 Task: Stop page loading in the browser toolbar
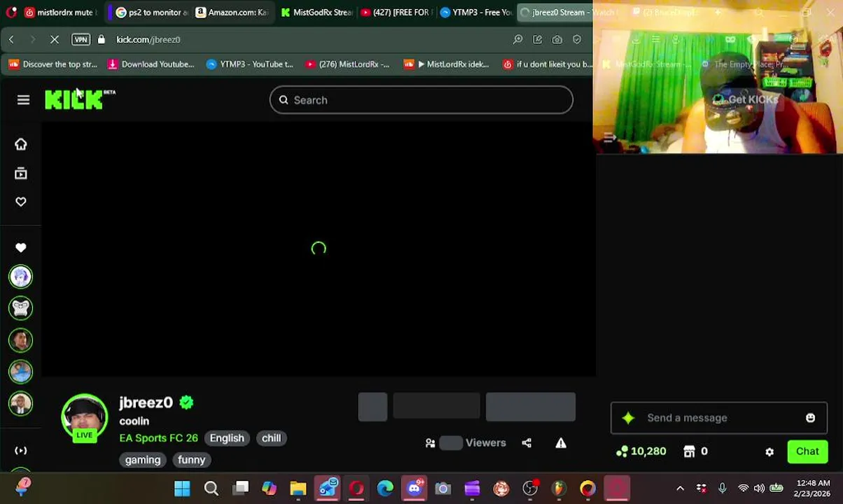55,40
